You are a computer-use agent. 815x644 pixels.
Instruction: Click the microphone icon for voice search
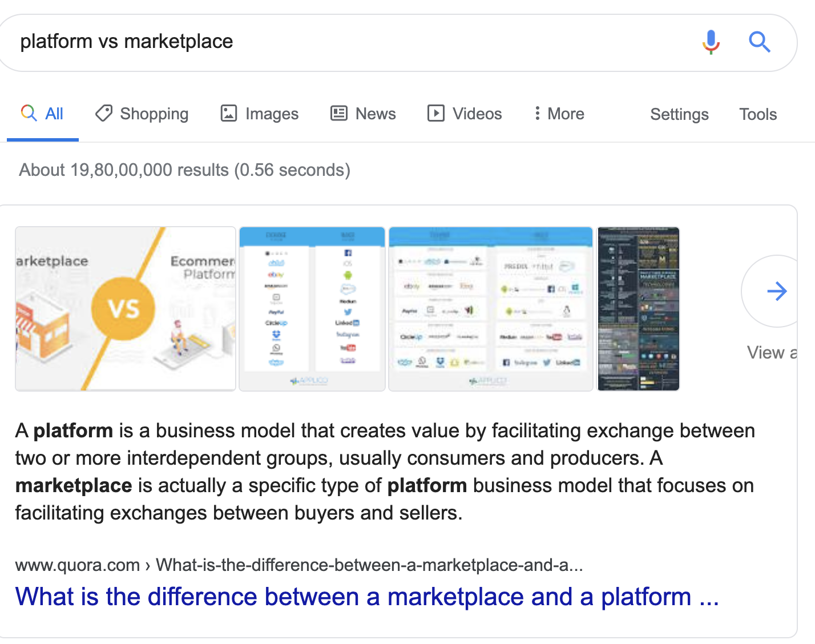[710, 42]
